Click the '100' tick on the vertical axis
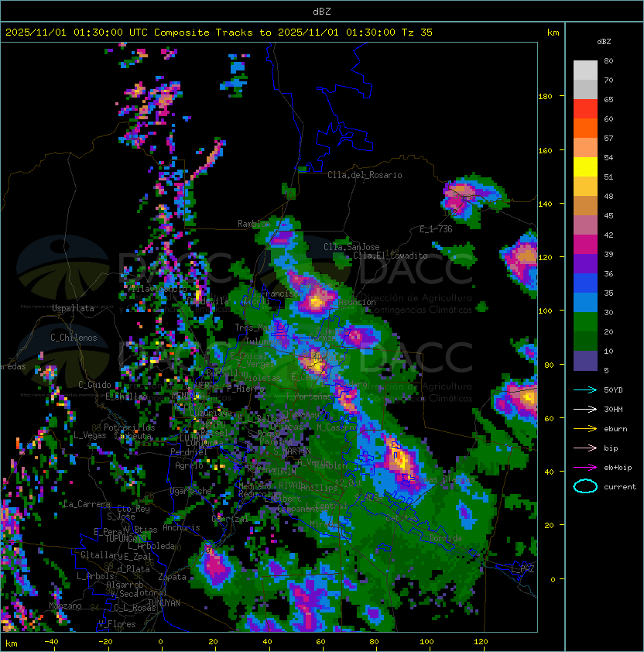The width and height of the screenshot is (644, 652). click(545, 311)
